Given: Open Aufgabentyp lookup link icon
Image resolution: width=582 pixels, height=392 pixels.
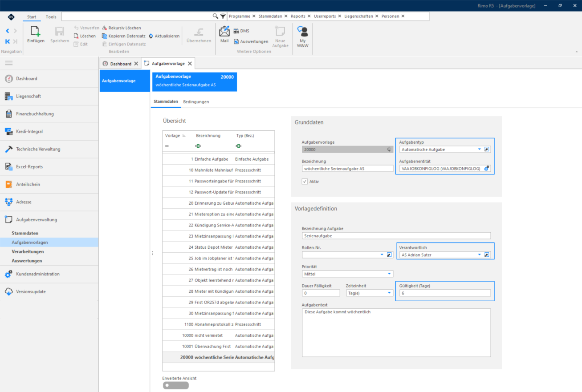Looking at the screenshot, I should tap(487, 150).
